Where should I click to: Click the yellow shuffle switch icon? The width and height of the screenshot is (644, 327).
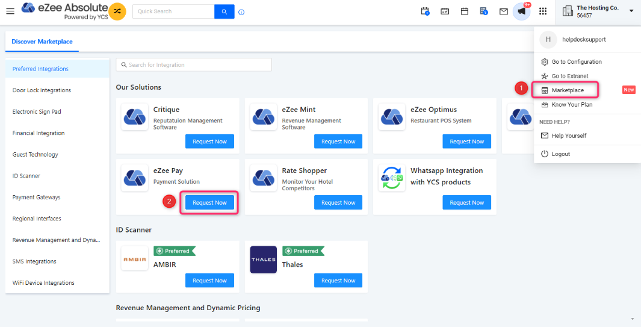tap(117, 11)
